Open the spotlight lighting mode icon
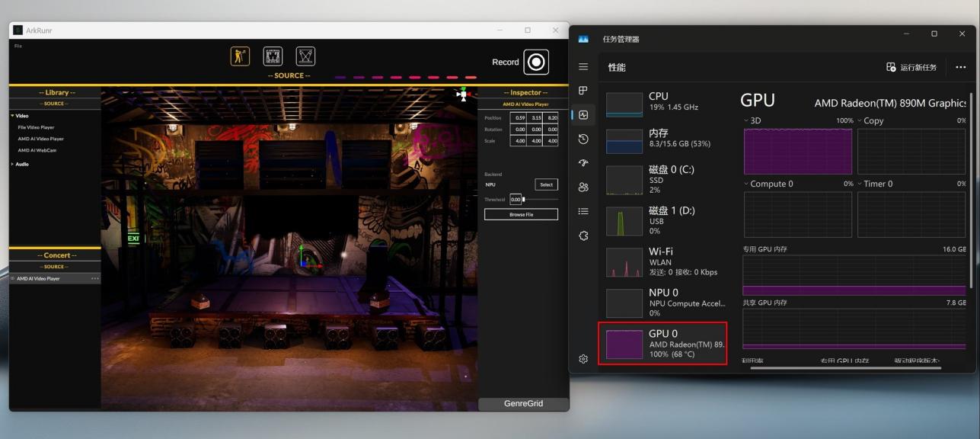This screenshot has width=980, height=439. (x=305, y=56)
